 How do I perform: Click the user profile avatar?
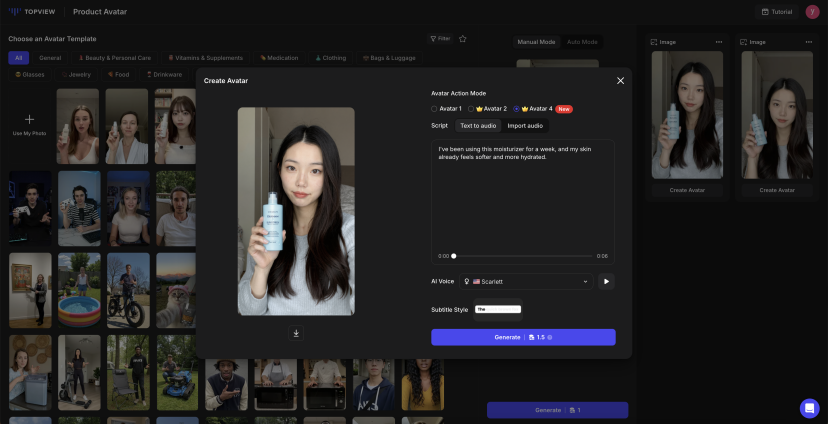(811, 12)
